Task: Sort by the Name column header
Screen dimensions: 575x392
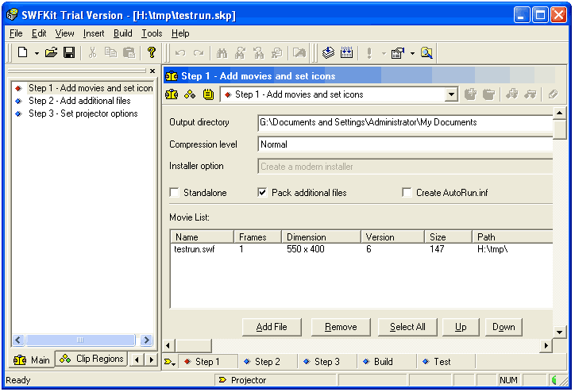Action: [x=202, y=237]
